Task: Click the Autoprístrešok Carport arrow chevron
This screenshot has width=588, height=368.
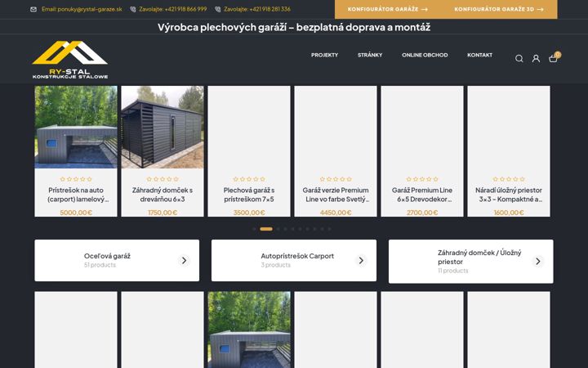Action: pyautogui.click(x=361, y=260)
